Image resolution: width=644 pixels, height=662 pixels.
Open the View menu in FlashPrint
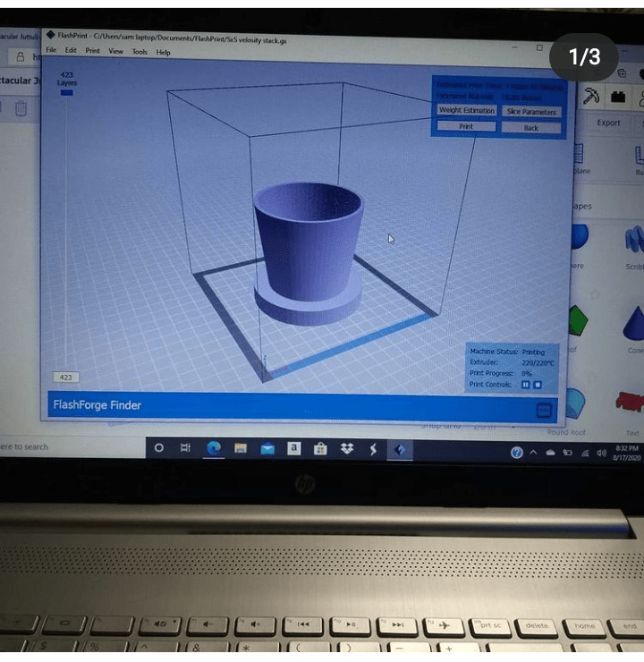(x=116, y=52)
